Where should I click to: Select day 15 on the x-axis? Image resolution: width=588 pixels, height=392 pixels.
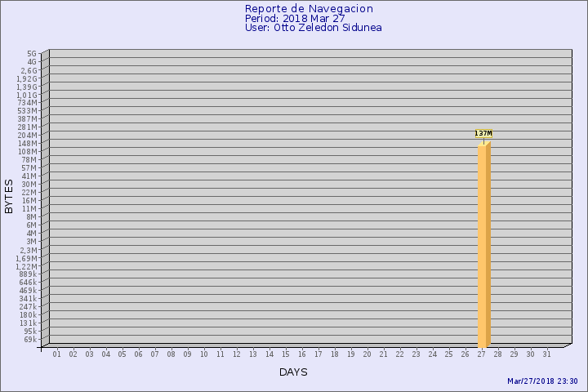pos(286,354)
